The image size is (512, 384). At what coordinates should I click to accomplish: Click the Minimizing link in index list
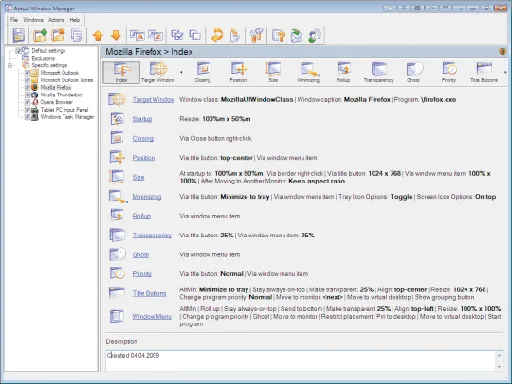coord(147,197)
